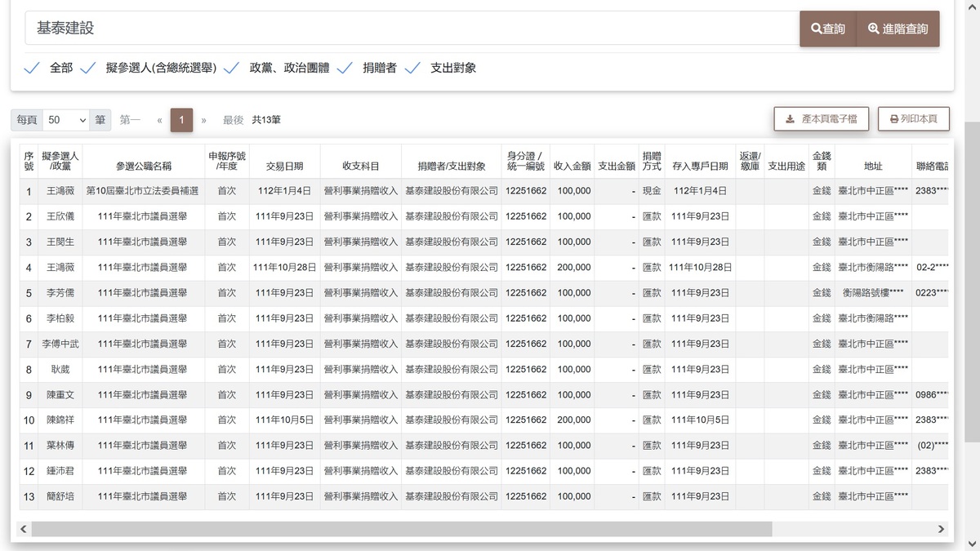This screenshot has width=980, height=551.
Task: Click the 身分證/統一編號 column header
Action: (x=526, y=161)
